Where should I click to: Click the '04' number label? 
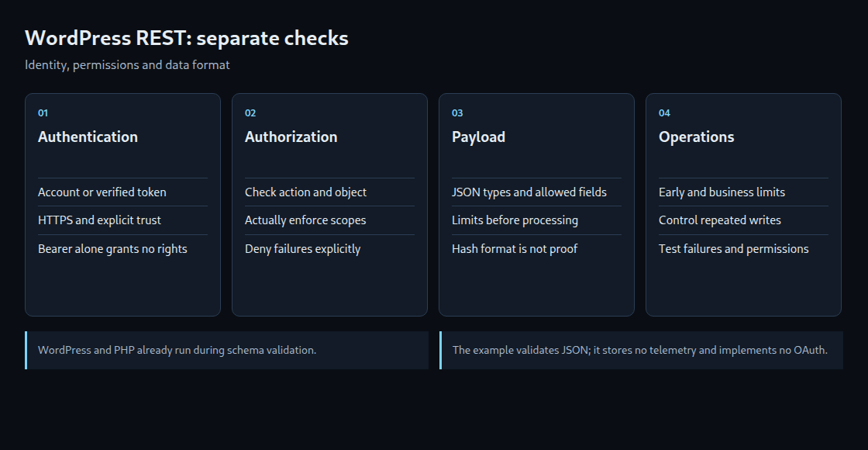pos(664,113)
